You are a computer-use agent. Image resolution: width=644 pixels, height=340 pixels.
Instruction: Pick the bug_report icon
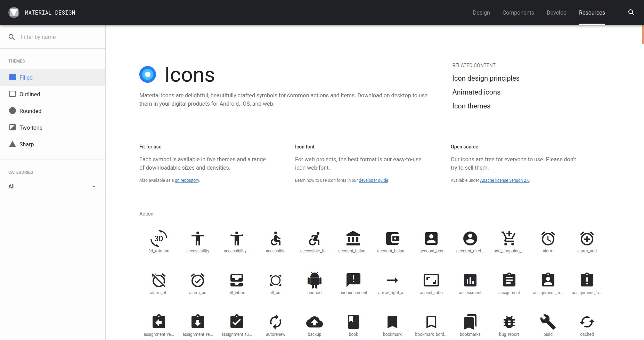point(509,322)
